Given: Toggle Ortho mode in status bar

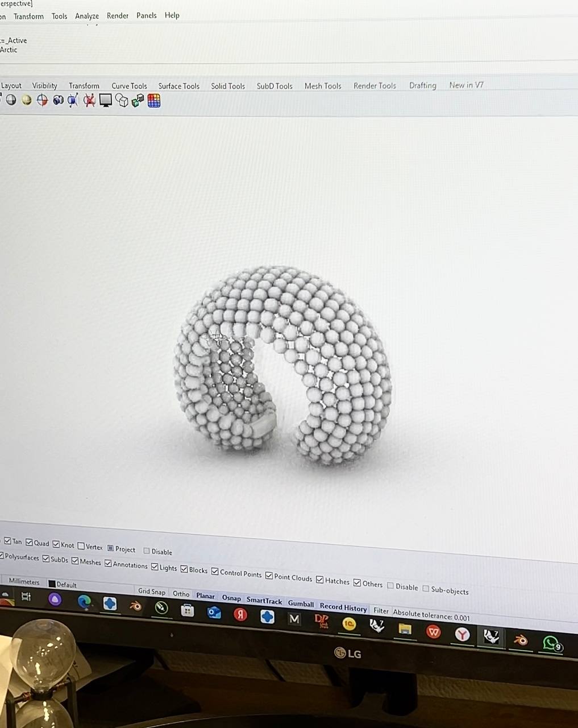Looking at the screenshot, I should point(181,594).
